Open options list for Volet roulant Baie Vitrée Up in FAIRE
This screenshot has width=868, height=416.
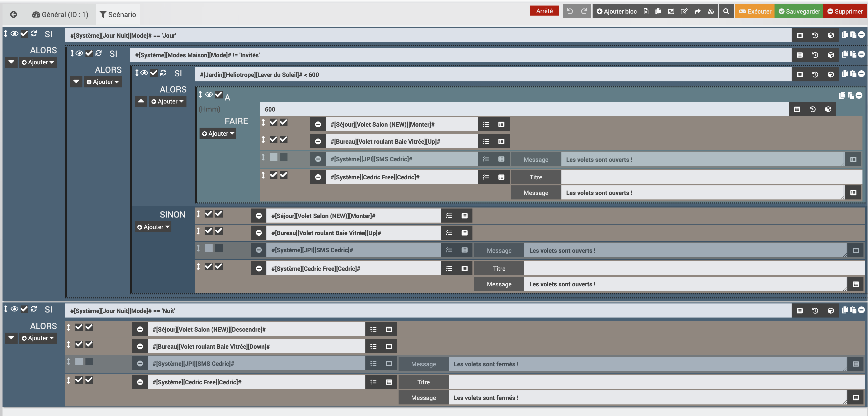[x=486, y=141]
